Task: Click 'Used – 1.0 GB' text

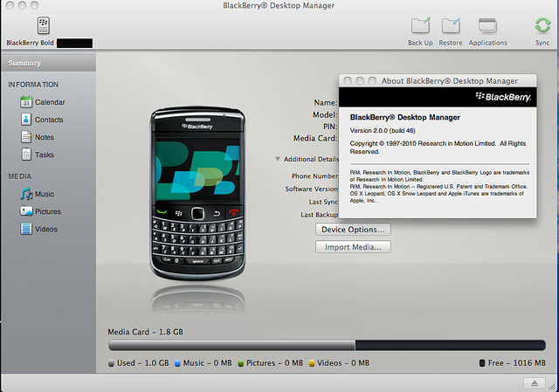Action: (143, 363)
